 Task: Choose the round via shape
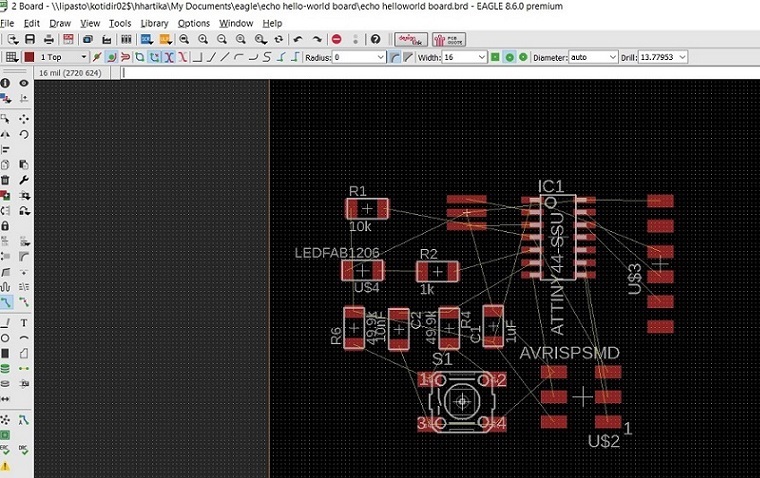point(509,57)
